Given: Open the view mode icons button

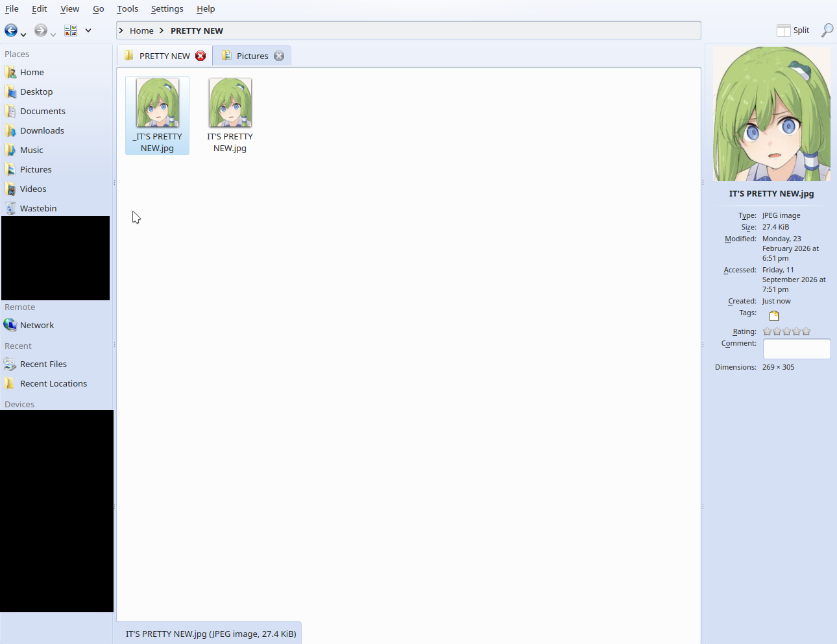Looking at the screenshot, I should [x=71, y=30].
